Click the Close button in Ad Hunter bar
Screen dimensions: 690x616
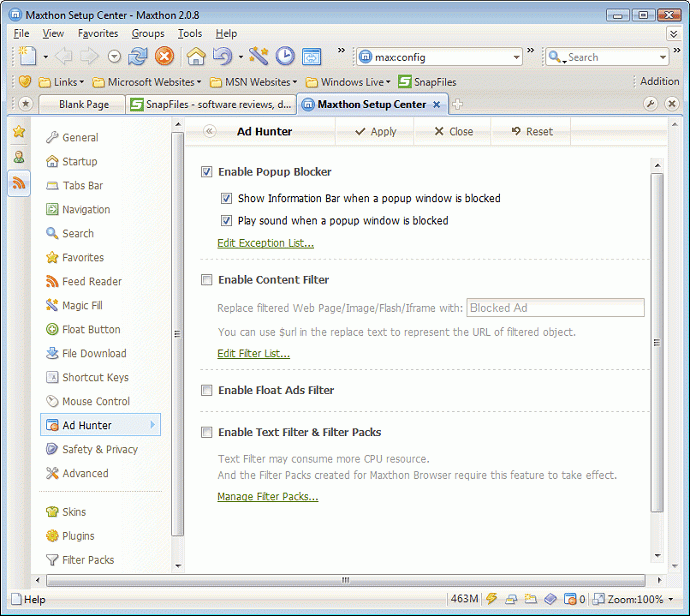(453, 131)
